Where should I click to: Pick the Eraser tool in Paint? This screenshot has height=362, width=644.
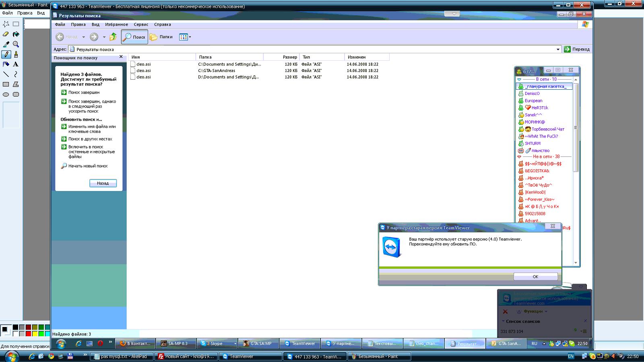coord(6,34)
